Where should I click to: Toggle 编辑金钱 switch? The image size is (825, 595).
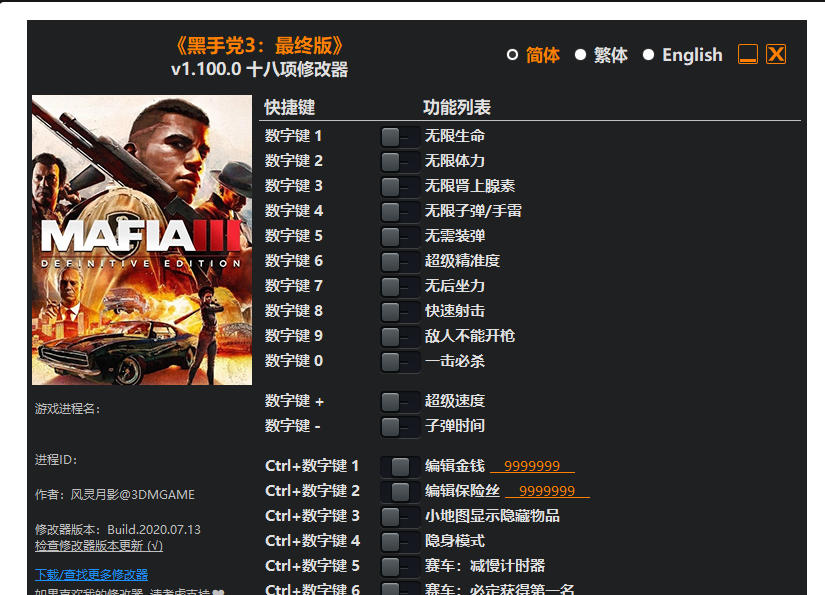pyautogui.click(x=399, y=466)
